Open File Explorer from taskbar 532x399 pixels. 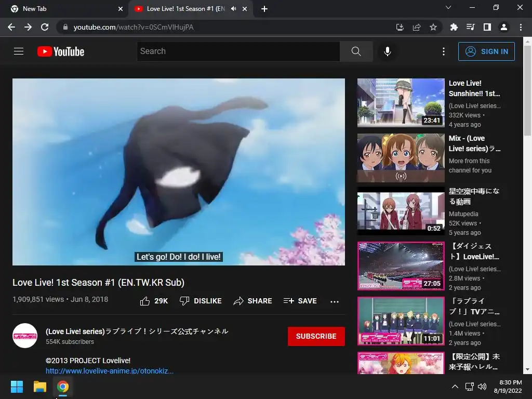pyautogui.click(x=39, y=387)
